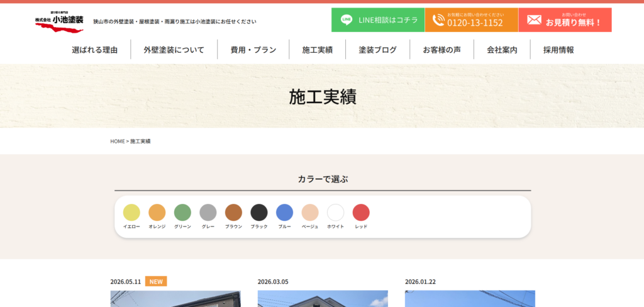Open the 2026.01.22 project thumbnail
Screen dimensions: 644x307
(470, 299)
